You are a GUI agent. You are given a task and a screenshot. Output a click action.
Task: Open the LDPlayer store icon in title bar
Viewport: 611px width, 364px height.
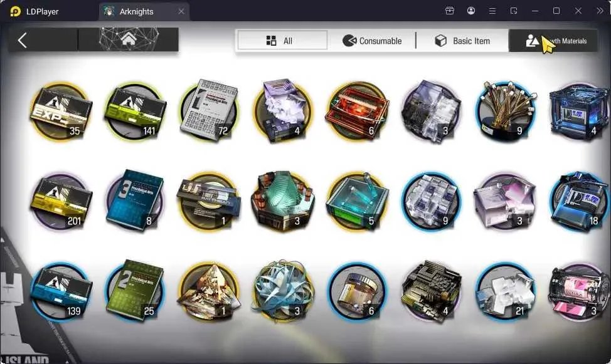(x=450, y=11)
